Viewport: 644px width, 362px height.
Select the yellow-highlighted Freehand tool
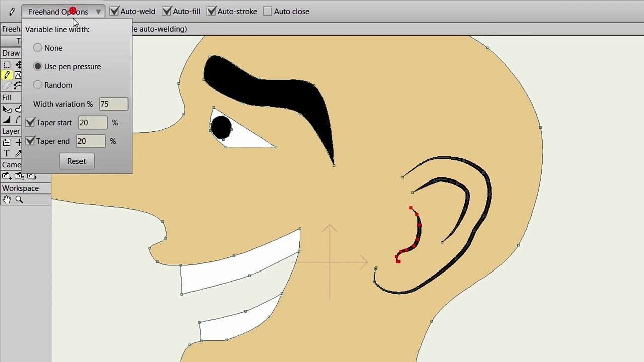tap(7, 75)
